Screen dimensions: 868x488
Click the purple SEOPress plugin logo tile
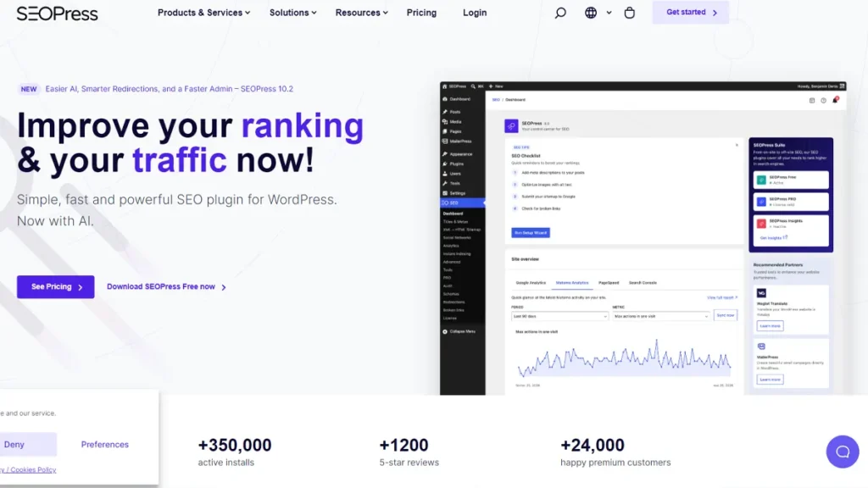click(511, 126)
